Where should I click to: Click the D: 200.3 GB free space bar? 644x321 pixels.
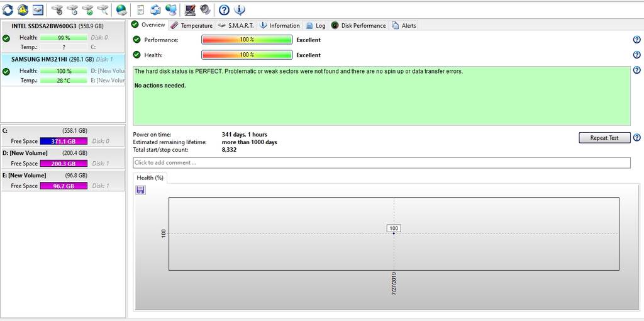point(64,164)
